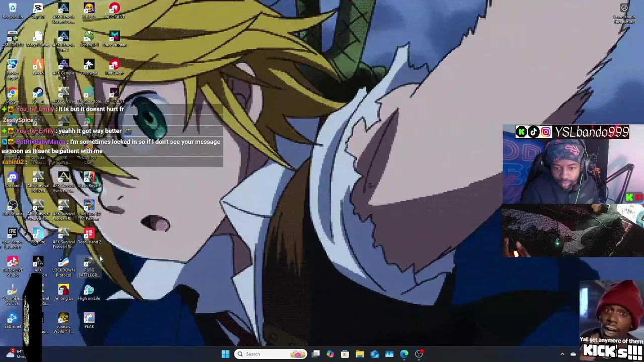Launch TikTok LIVE Studio shortcut
The image size is (644, 362).
pyautogui.click(x=13, y=266)
